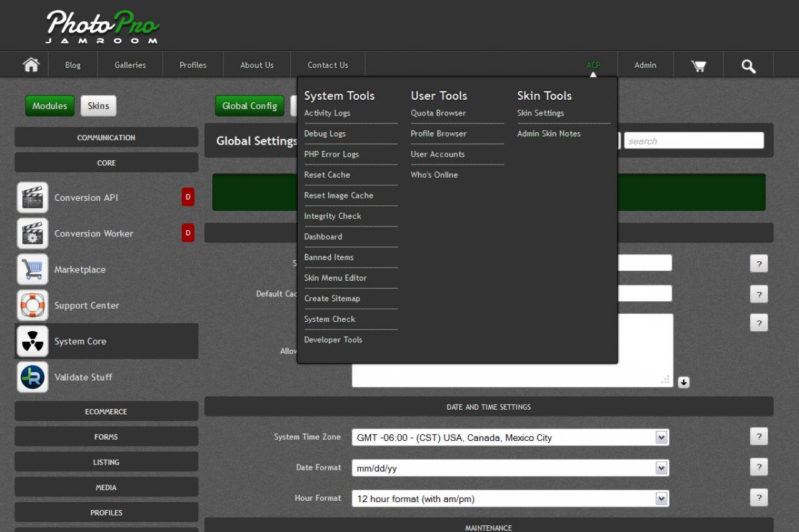The image size is (799, 532).
Task: Click the magnifying glass search icon
Action: pos(748,65)
